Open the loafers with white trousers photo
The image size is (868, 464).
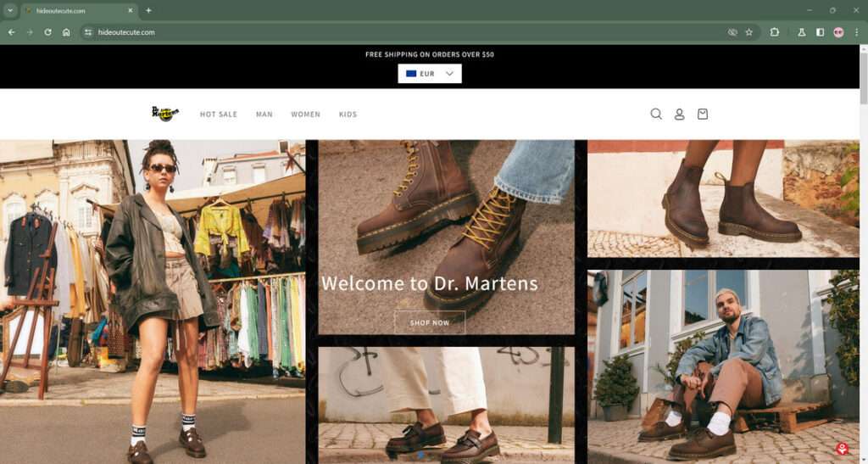[446, 405]
